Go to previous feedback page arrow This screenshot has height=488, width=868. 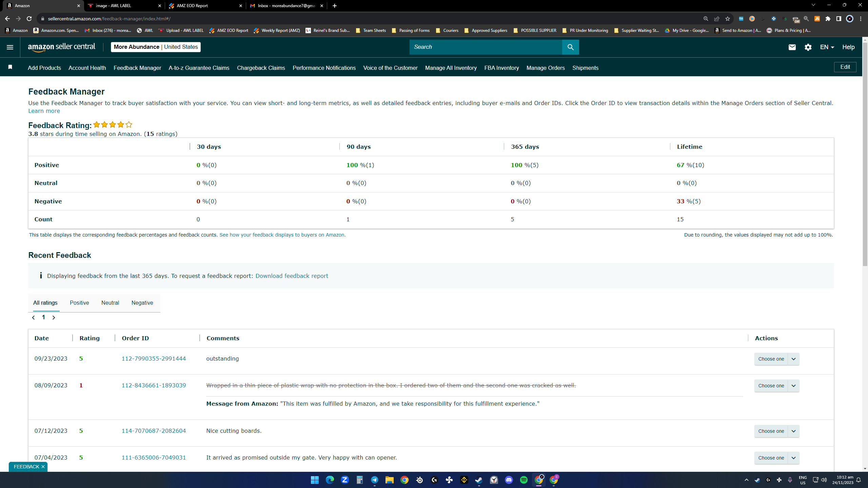[x=33, y=318]
